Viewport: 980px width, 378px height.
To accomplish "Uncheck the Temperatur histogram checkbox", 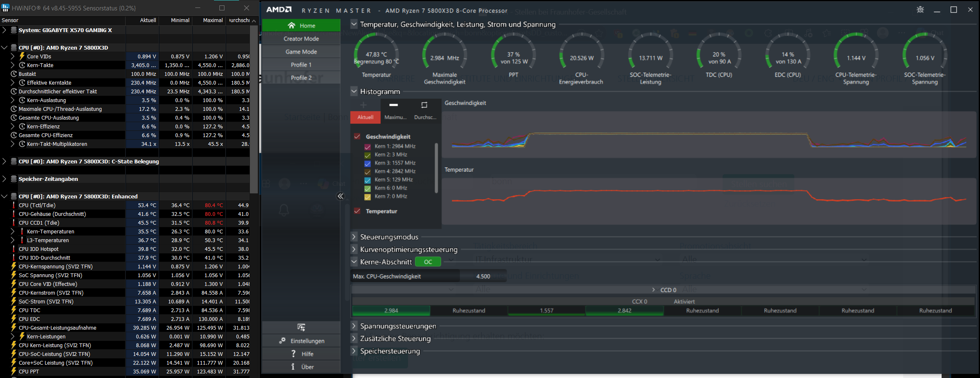I will pyautogui.click(x=357, y=211).
